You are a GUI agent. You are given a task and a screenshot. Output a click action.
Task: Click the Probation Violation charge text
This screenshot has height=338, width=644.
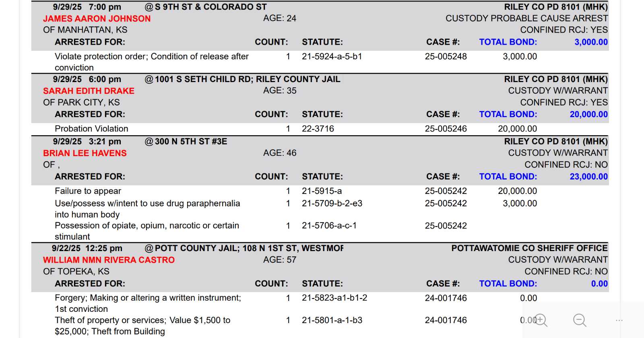click(91, 129)
